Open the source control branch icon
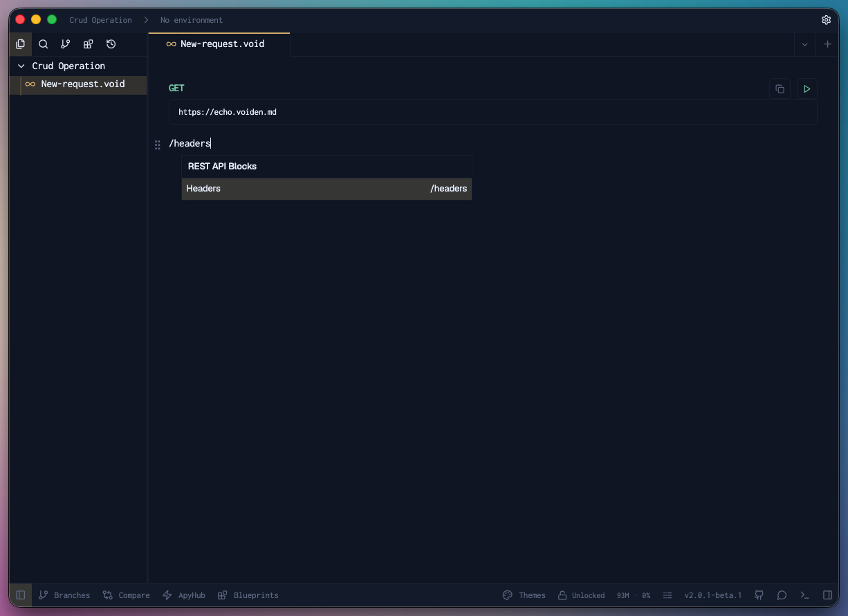 (65, 44)
